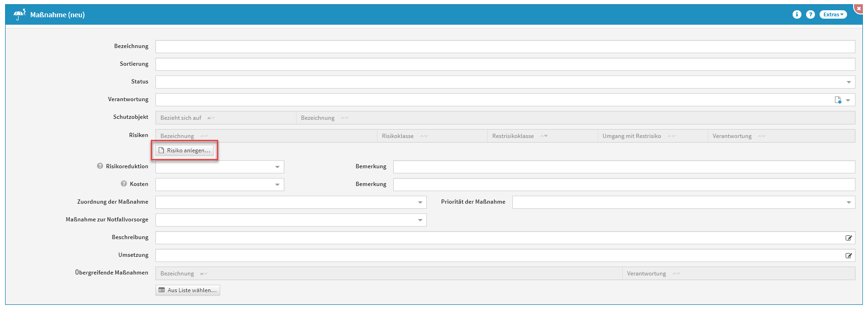This screenshot has width=868, height=309.
Task: Click into the Bezeichnung text field
Action: coord(505,47)
